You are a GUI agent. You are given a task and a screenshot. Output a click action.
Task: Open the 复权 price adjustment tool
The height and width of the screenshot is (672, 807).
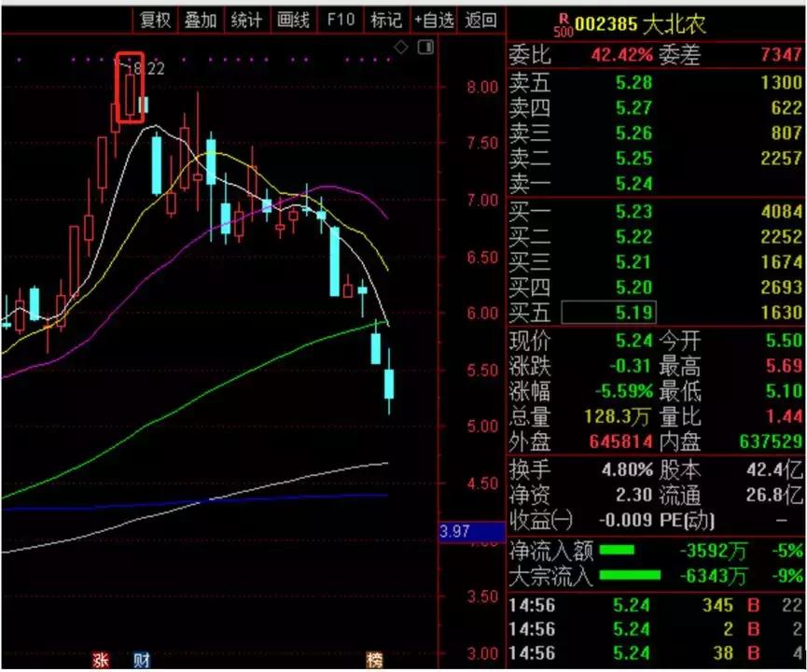coord(155,20)
